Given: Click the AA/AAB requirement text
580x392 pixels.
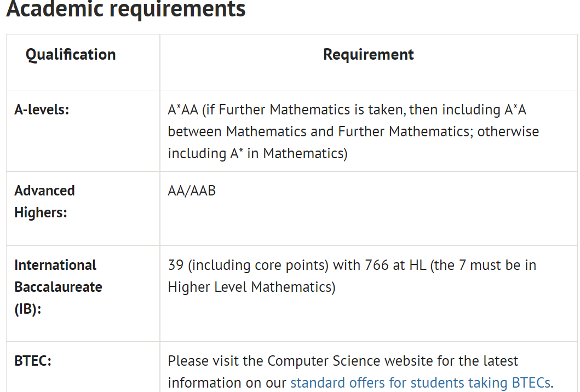Looking at the screenshot, I should click(192, 191).
